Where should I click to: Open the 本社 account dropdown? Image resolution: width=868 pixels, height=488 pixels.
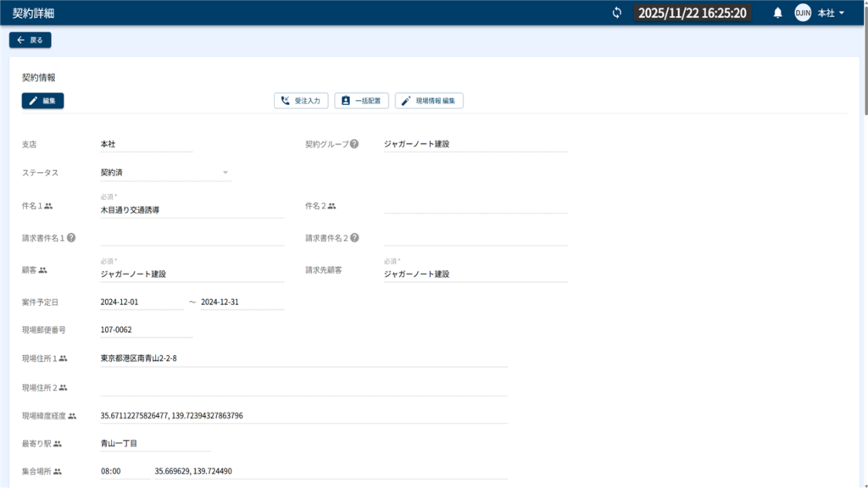tap(831, 13)
